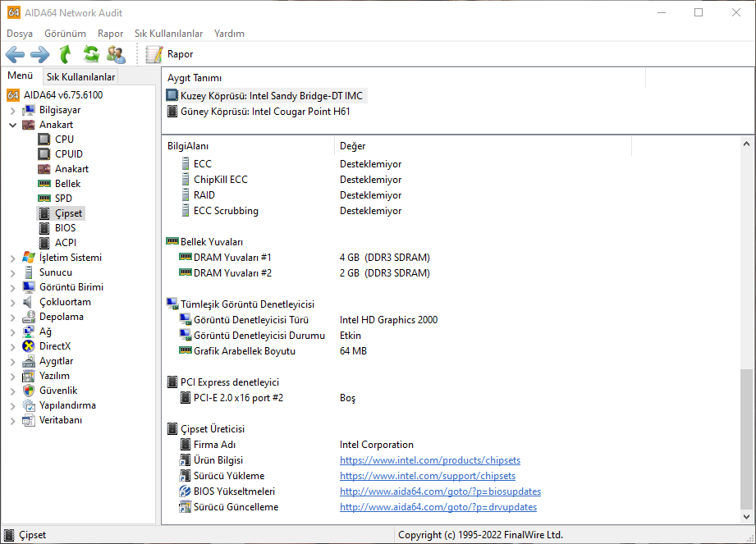The width and height of the screenshot is (756, 544).
Task: Open the Rapor report wizard button
Action: 169,54
